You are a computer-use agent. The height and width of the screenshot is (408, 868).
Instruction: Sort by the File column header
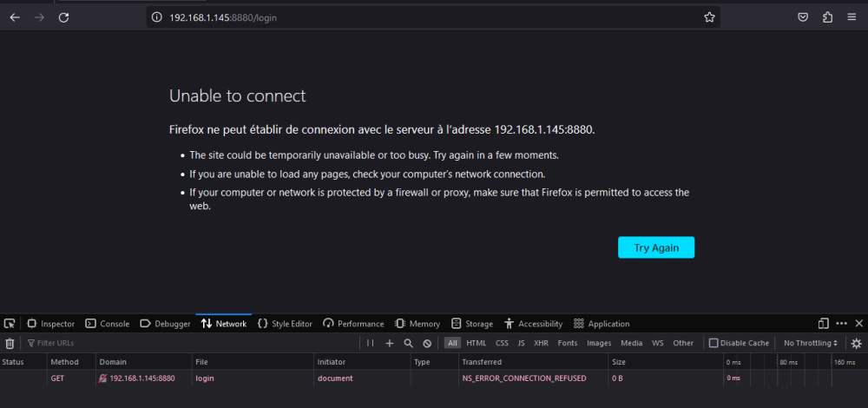tap(253, 362)
